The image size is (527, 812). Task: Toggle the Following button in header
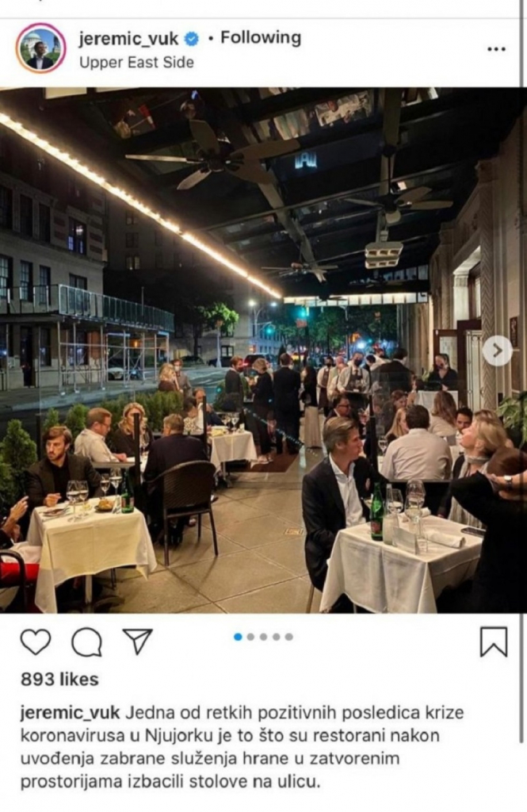click(261, 38)
